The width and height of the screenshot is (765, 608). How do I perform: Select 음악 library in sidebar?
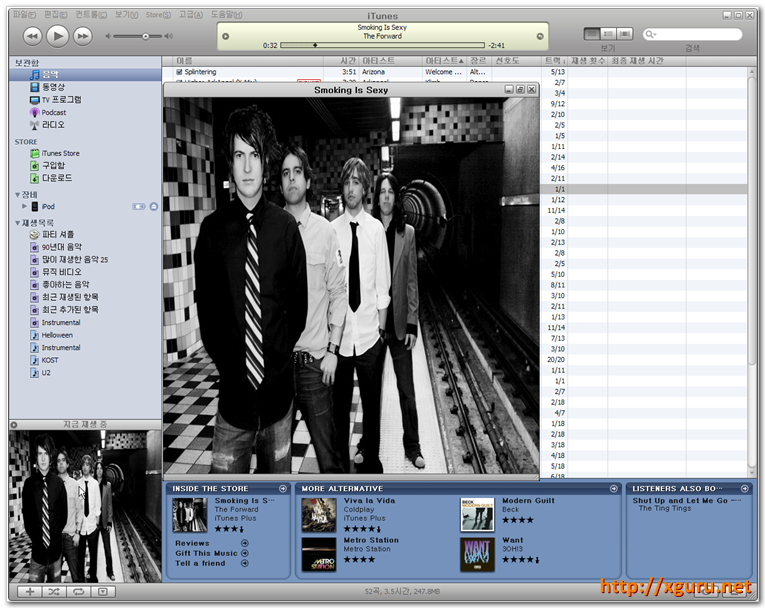[x=85, y=75]
